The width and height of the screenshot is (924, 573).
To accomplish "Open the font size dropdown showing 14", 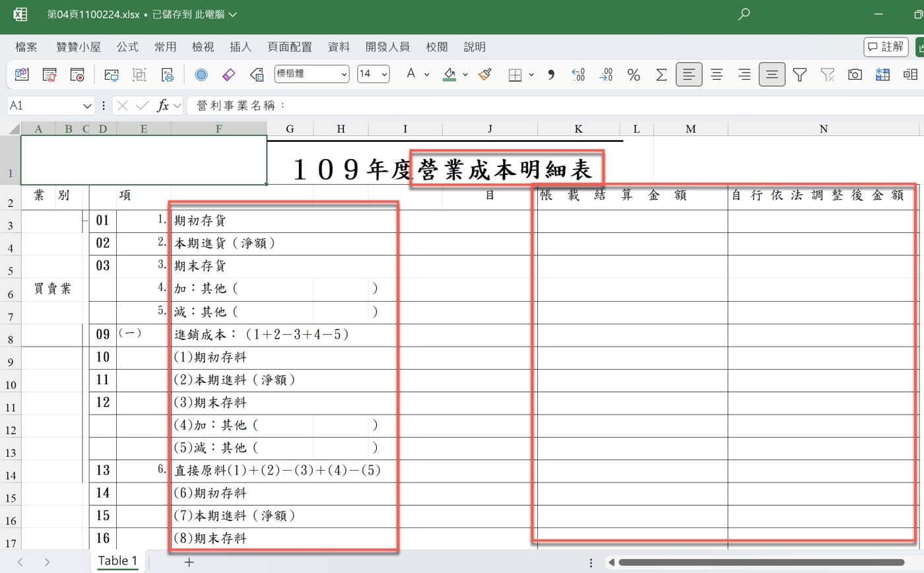I will 373,74.
